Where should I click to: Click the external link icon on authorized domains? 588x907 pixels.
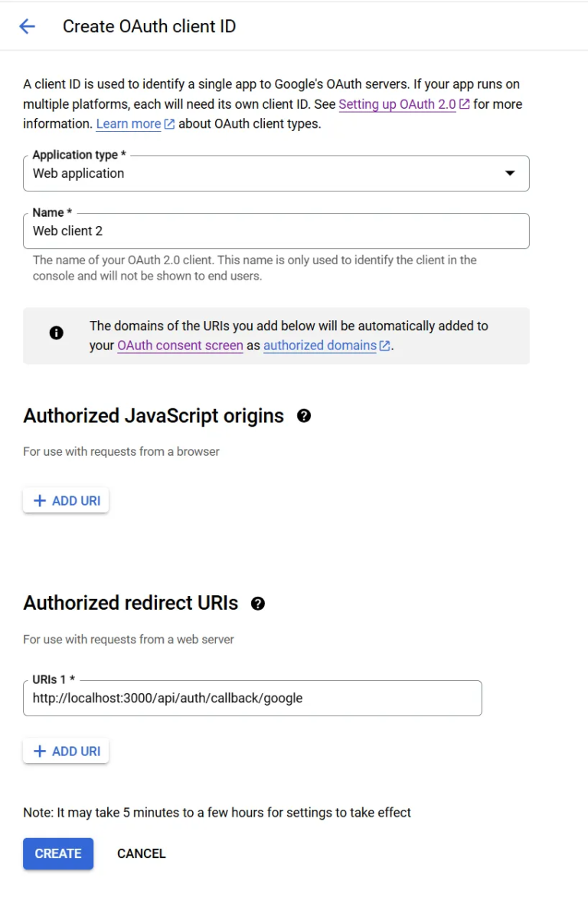click(383, 345)
